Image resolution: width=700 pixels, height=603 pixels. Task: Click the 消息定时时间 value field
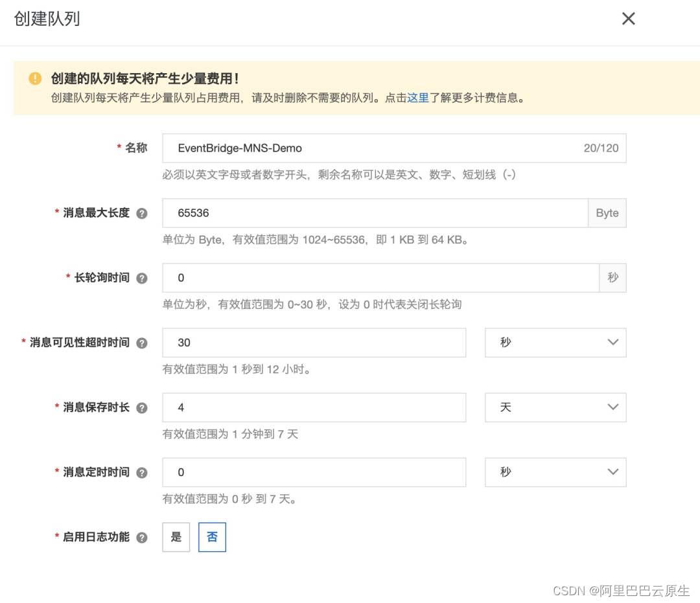[314, 472]
